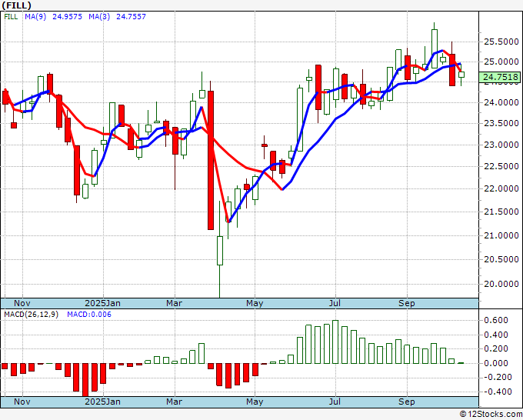The height and width of the screenshot is (420, 523).
Task: Click the tallest green MACD bar at Jul
Action: [x=335, y=342]
